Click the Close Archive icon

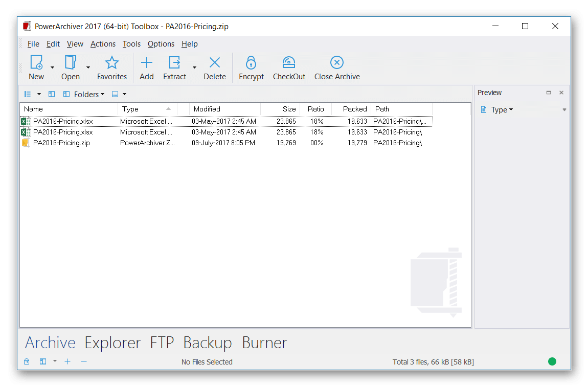tap(336, 63)
